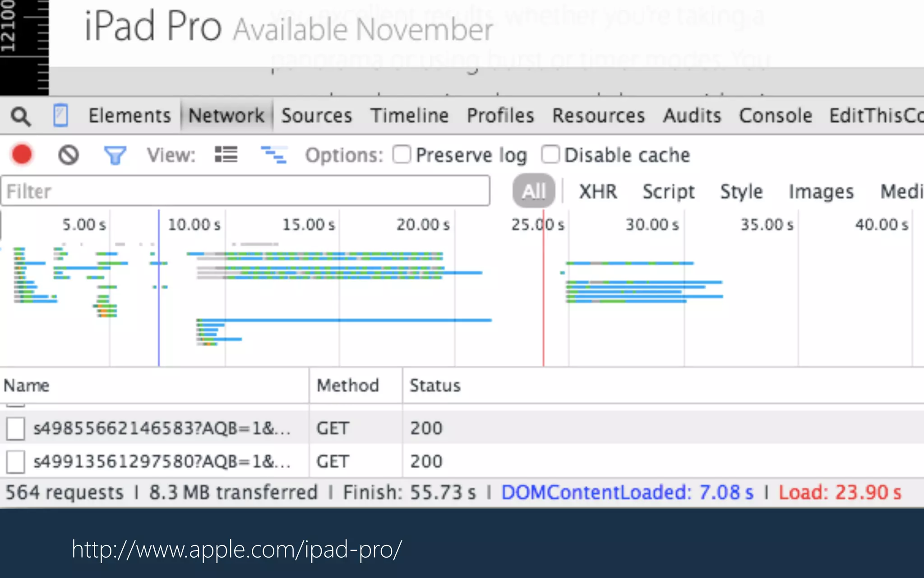Clear the network log with the circle-slash icon

click(x=69, y=155)
